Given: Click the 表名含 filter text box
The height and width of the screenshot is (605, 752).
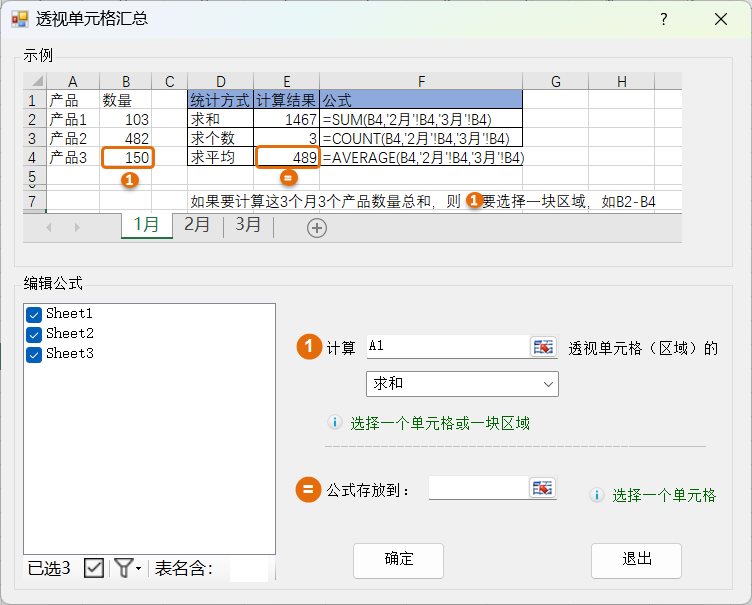Looking at the screenshot, I should (249, 569).
